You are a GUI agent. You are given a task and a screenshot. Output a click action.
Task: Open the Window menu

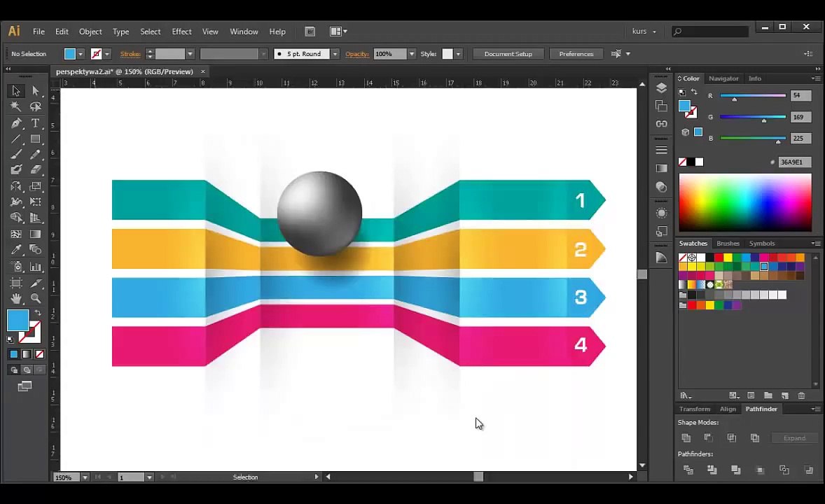pos(244,31)
